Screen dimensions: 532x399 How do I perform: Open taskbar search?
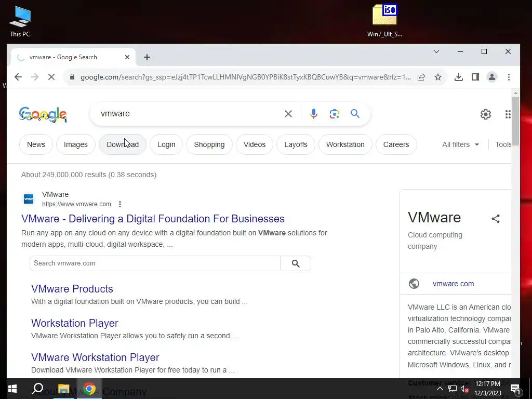coord(37,389)
